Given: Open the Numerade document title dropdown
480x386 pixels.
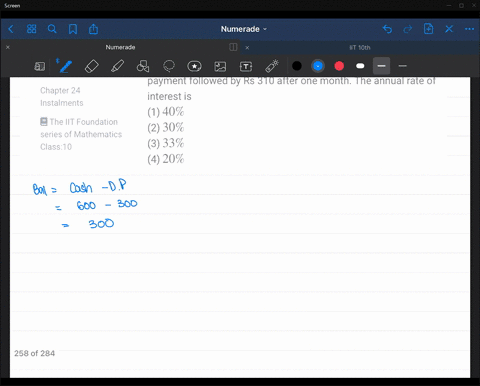Looking at the screenshot, I should pos(244,29).
